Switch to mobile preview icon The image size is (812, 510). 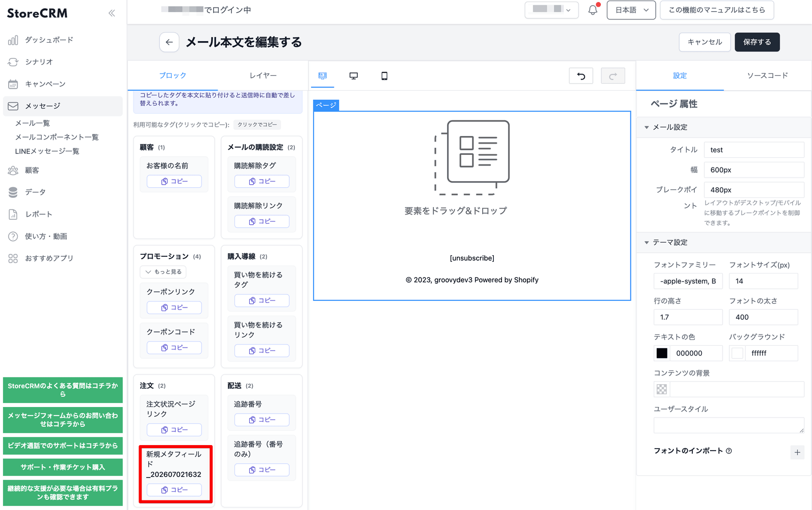point(384,76)
